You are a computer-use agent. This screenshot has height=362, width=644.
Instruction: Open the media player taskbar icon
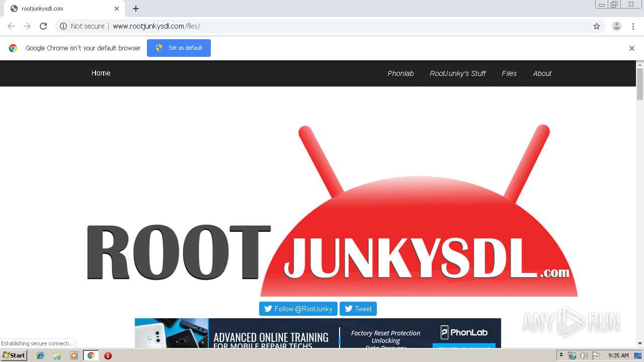[x=74, y=355]
